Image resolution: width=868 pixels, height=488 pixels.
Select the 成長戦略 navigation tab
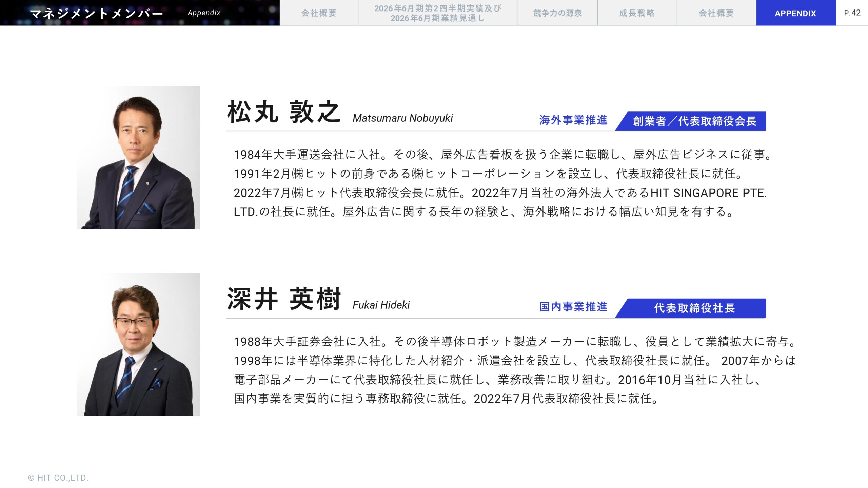click(x=637, y=13)
